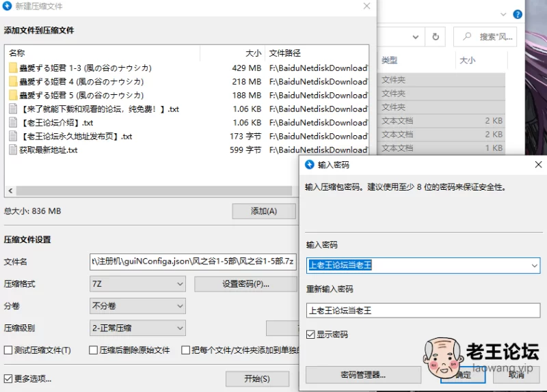
Task: Click 取消 in the password dialog
Action: (516, 375)
